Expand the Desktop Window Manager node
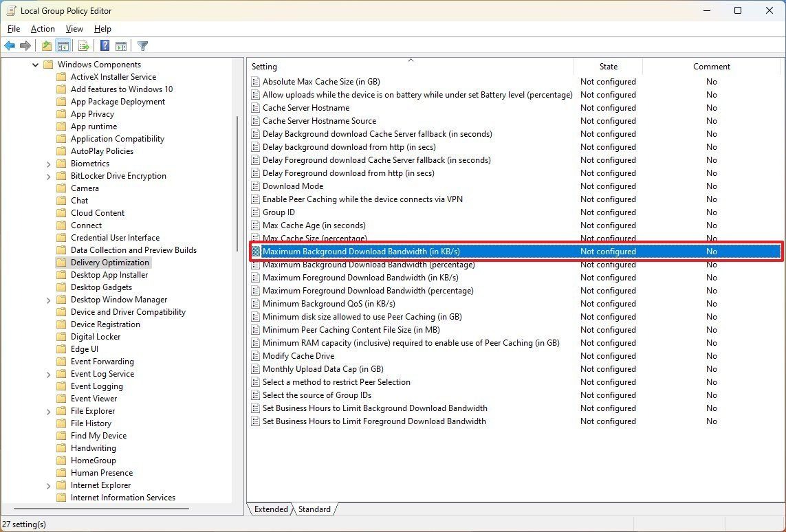The image size is (786, 532). (48, 300)
